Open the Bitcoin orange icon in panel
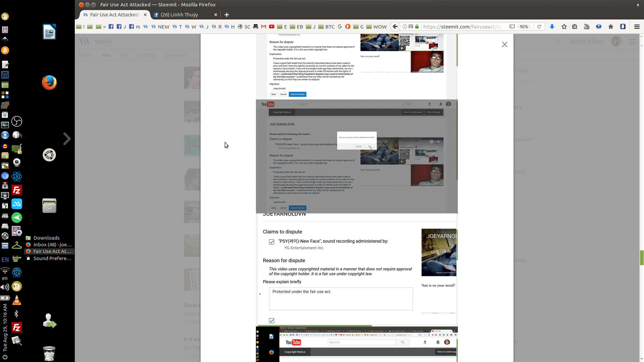The width and height of the screenshot is (644, 362). point(5,50)
